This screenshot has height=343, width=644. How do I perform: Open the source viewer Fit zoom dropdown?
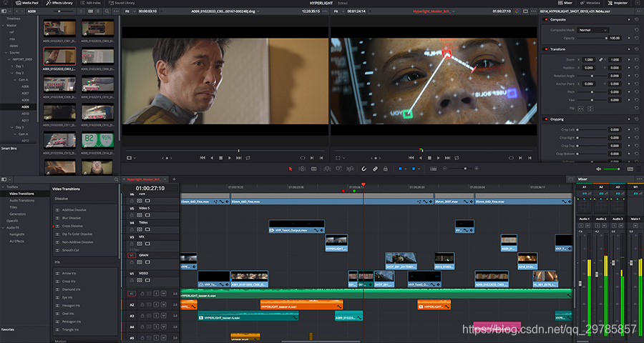(x=129, y=11)
